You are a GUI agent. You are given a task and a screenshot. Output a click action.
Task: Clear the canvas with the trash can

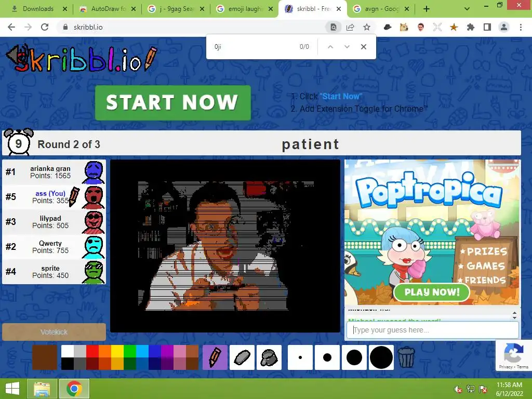point(406,357)
